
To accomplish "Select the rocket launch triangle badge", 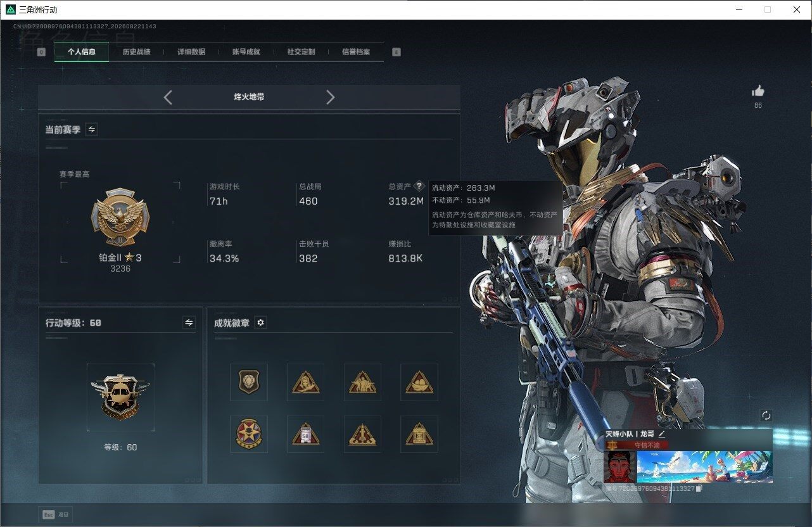I will click(362, 434).
